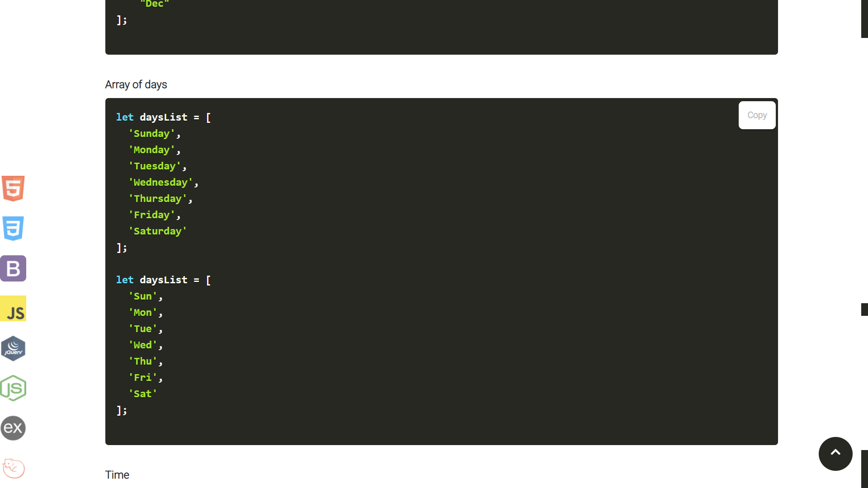Click 'Wednesday' value in full days array
Image resolution: width=868 pixels, height=488 pixels.
click(x=160, y=182)
